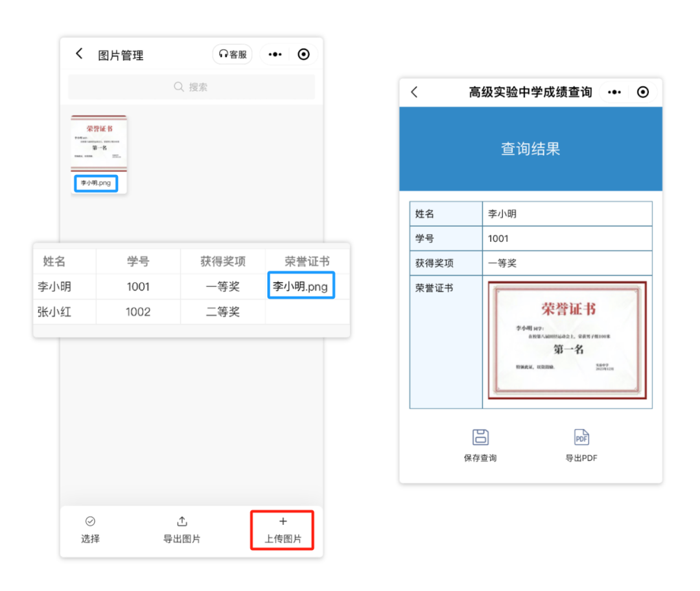Click the capsule target icon on 成绩查询 page
The image size is (700, 591).
643,92
